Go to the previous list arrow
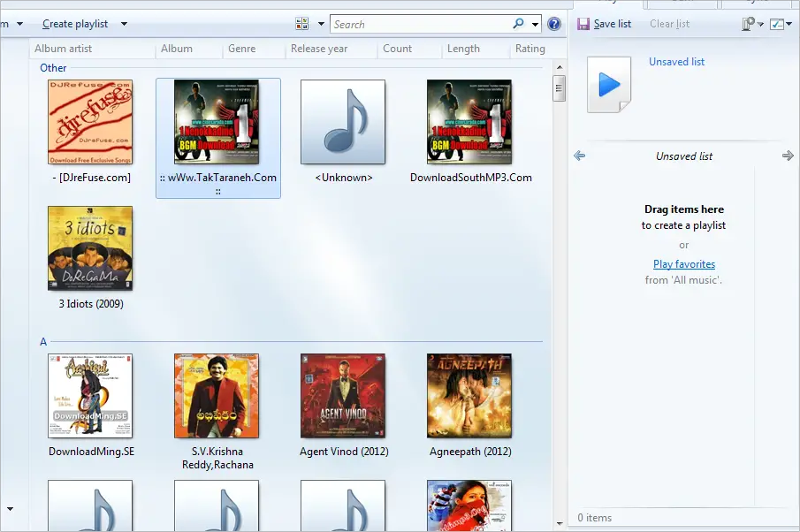 579,156
